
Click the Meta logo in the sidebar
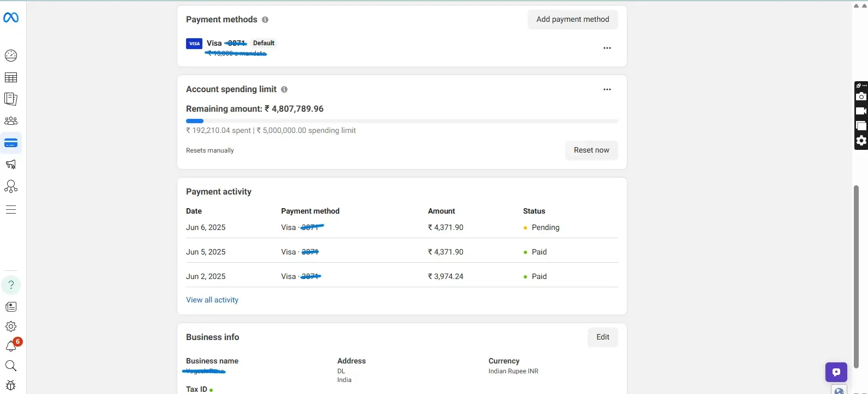pyautogui.click(x=11, y=18)
